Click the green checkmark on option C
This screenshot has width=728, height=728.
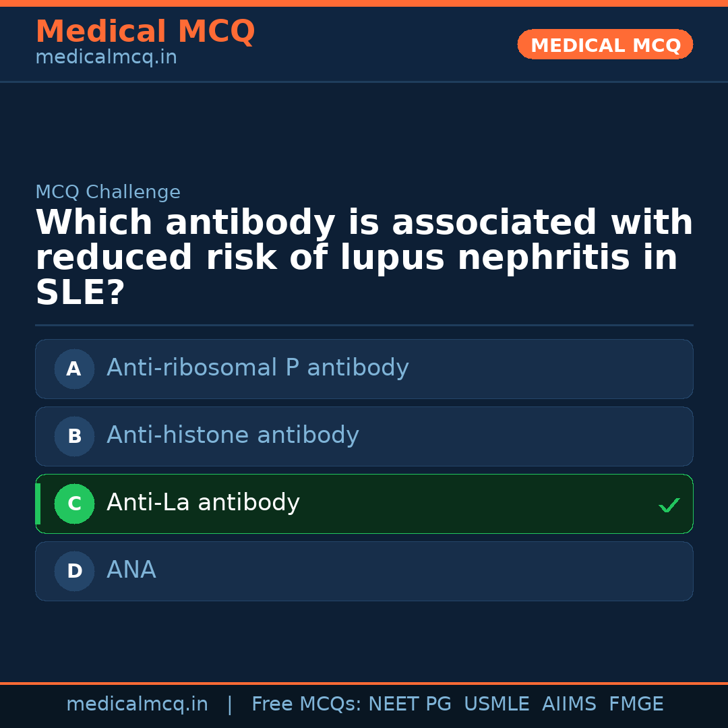click(x=669, y=505)
